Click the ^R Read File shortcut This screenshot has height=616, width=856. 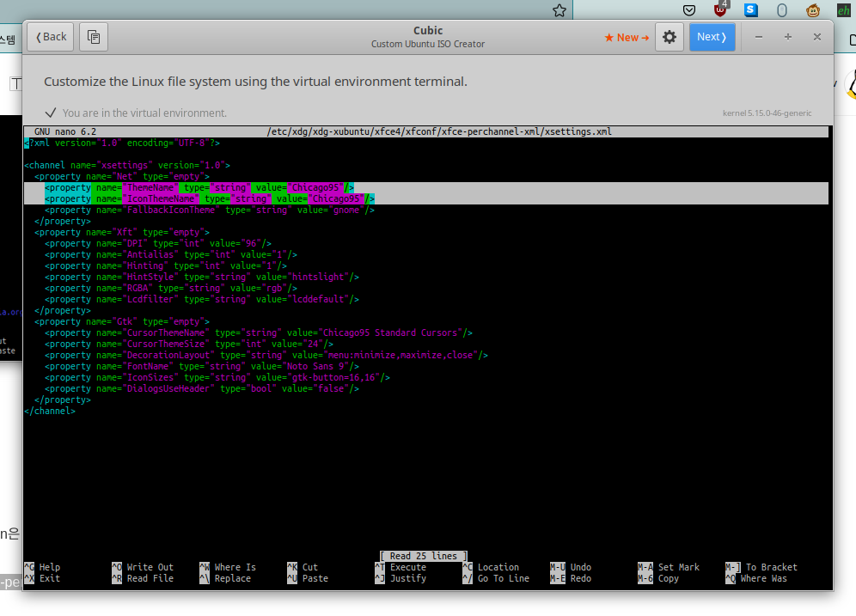(143, 578)
